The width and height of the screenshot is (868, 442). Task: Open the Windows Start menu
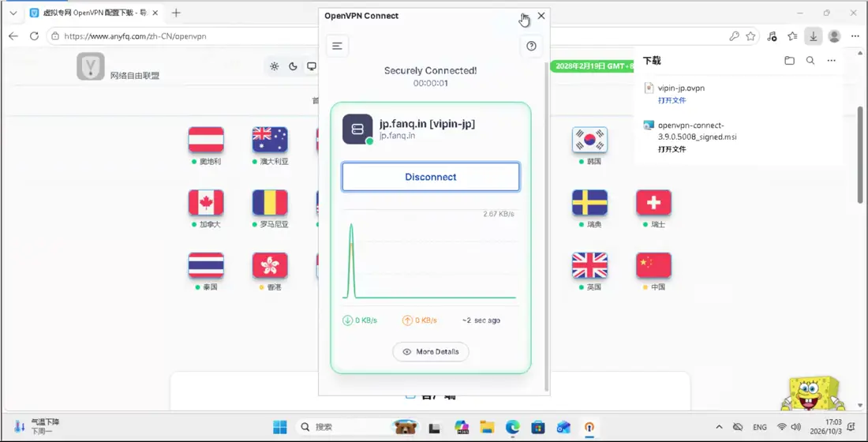click(x=280, y=427)
